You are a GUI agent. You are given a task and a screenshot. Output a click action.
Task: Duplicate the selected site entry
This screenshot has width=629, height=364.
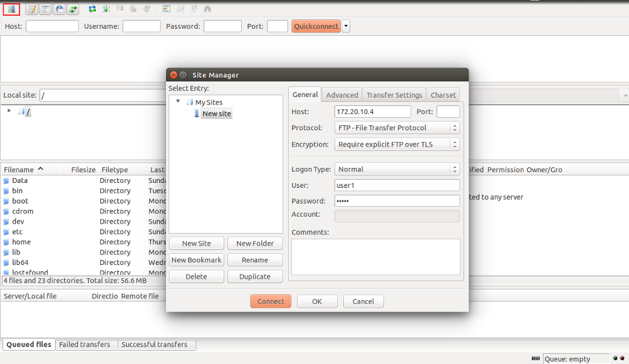pyautogui.click(x=255, y=276)
